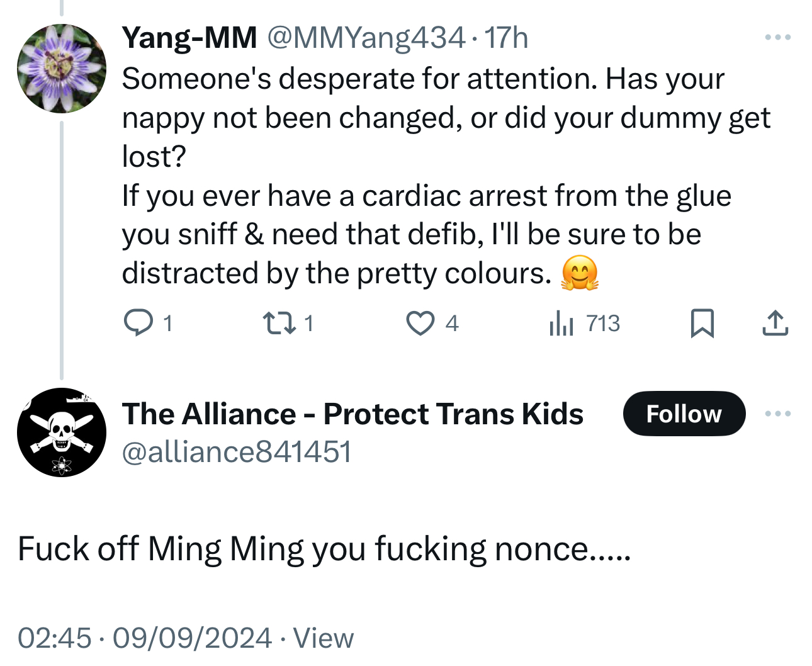The height and width of the screenshot is (666, 812).
Task: Open more options beside the Follow button
Action: pos(777,414)
